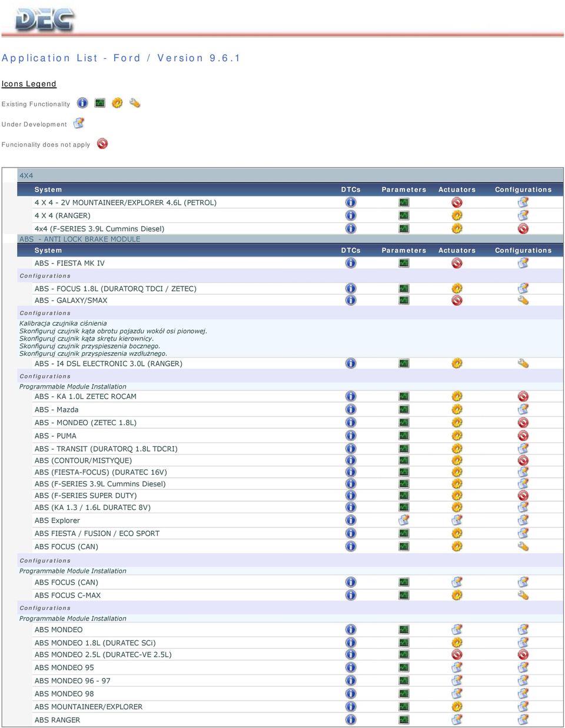The height and width of the screenshot is (728, 565).
Task: Click the legend's configurations wrench icon
Action: (135, 103)
